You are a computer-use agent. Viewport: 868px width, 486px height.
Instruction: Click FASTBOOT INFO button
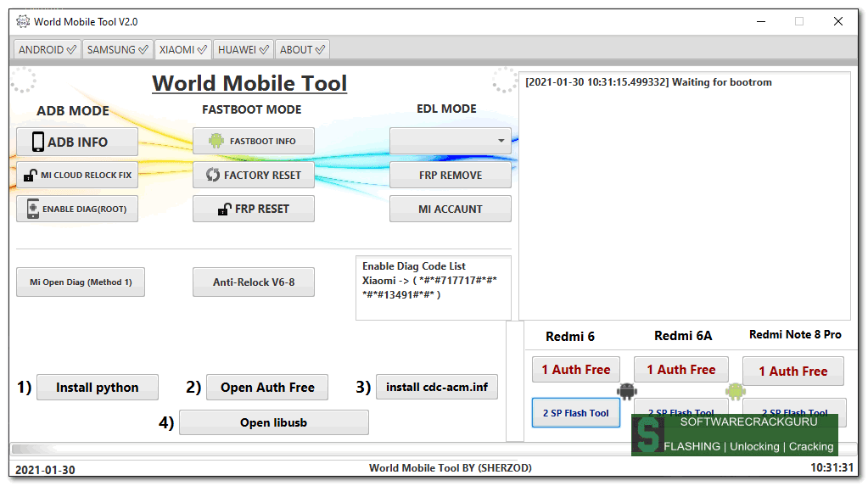pyautogui.click(x=254, y=141)
